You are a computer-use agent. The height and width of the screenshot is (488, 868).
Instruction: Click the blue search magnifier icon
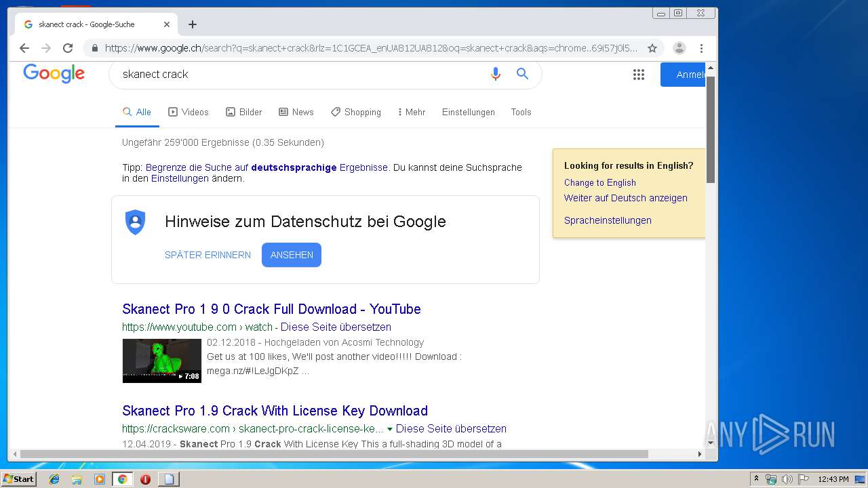point(522,74)
